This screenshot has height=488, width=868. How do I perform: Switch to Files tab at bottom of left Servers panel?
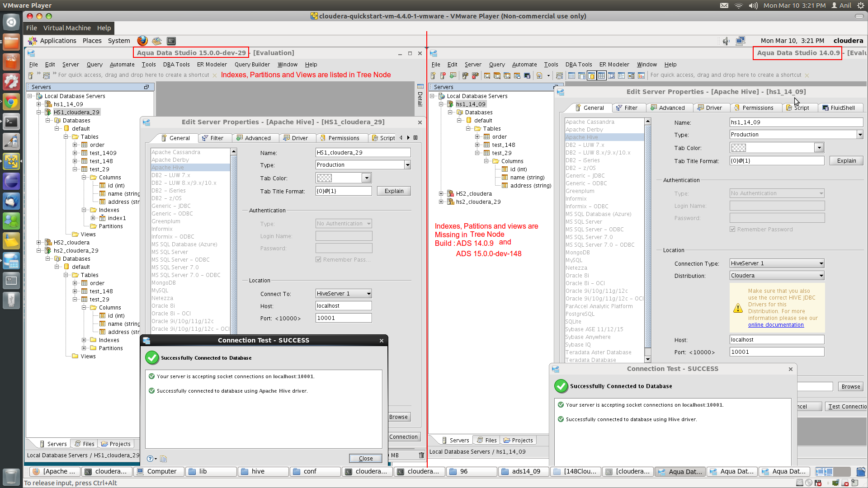tap(84, 444)
